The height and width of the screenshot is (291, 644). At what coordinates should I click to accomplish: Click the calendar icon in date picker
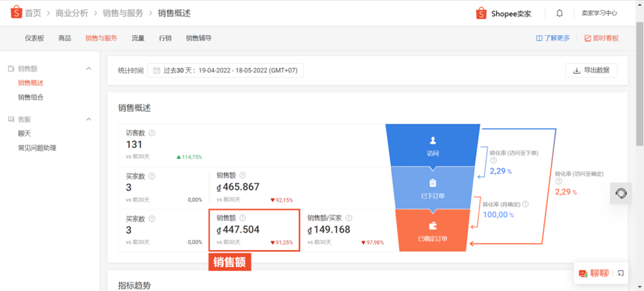click(x=156, y=71)
